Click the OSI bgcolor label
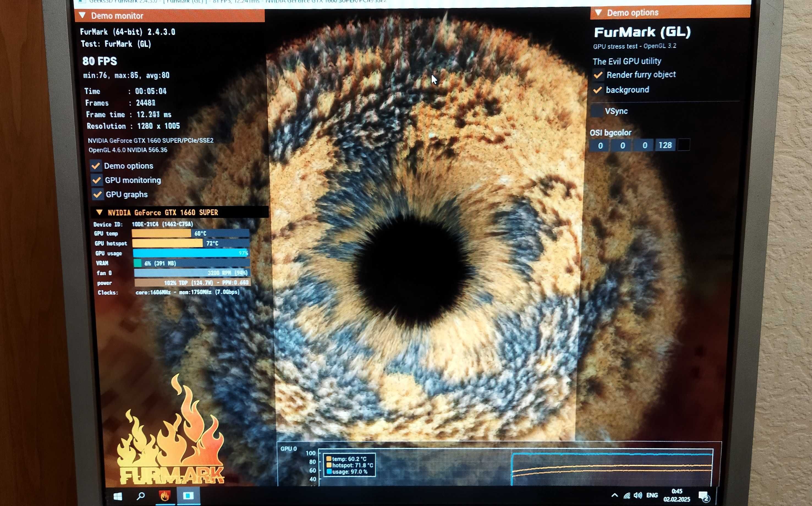 coord(610,133)
